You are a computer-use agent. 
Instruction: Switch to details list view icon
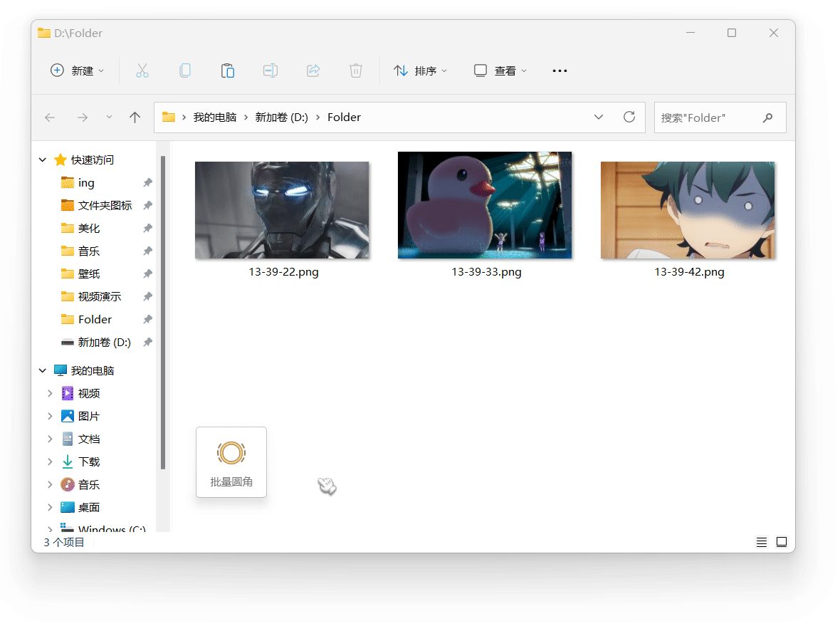pyautogui.click(x=761, y=542)
